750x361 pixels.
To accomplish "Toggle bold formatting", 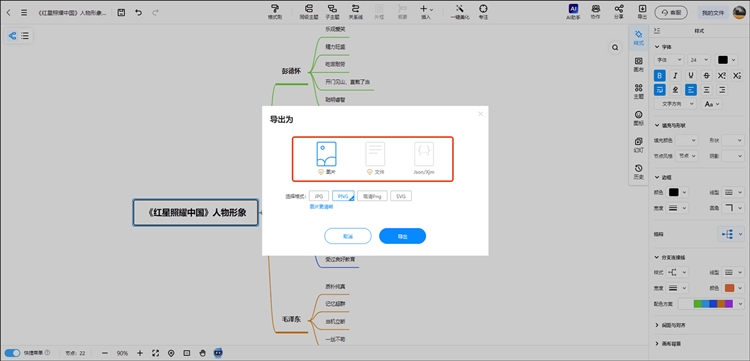I will [x=660, y=75].
